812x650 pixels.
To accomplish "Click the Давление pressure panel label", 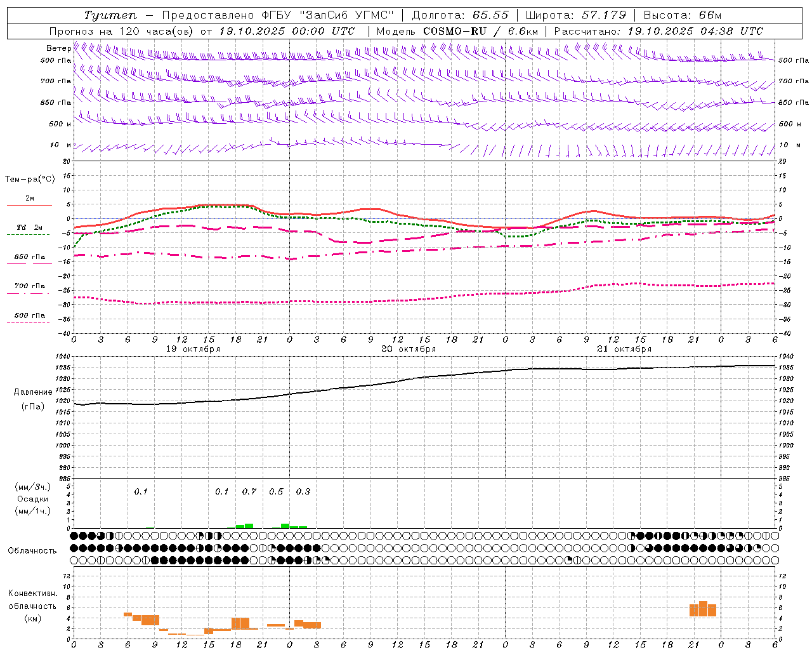I will tap(33, 392).
